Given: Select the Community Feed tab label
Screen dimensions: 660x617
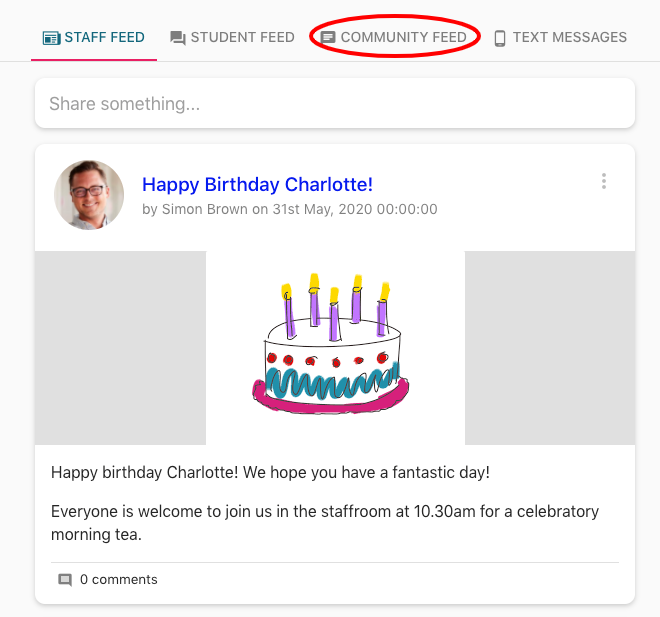Looking at the screenshot, I should (x=403, y=37).
